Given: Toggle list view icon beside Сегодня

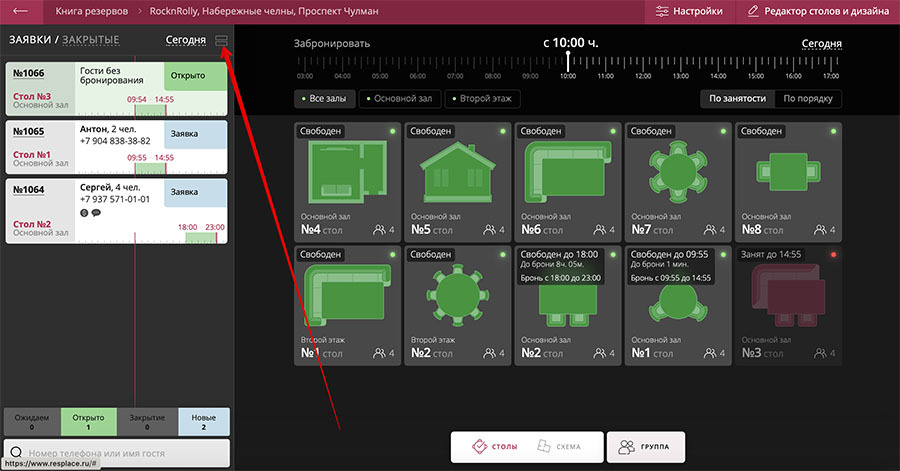Looking at the screenshot, I should pos(221,40).
